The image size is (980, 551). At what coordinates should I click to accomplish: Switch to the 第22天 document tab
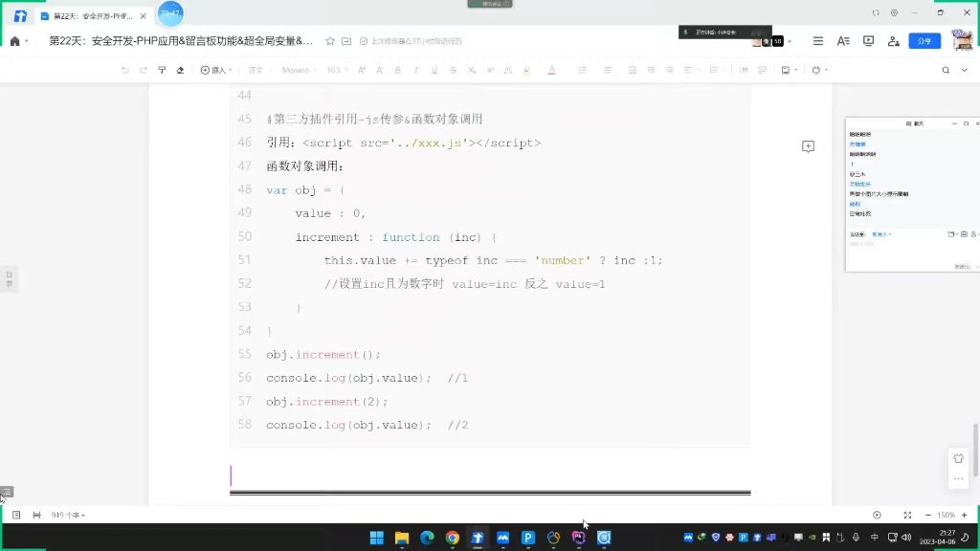point(93,15)
